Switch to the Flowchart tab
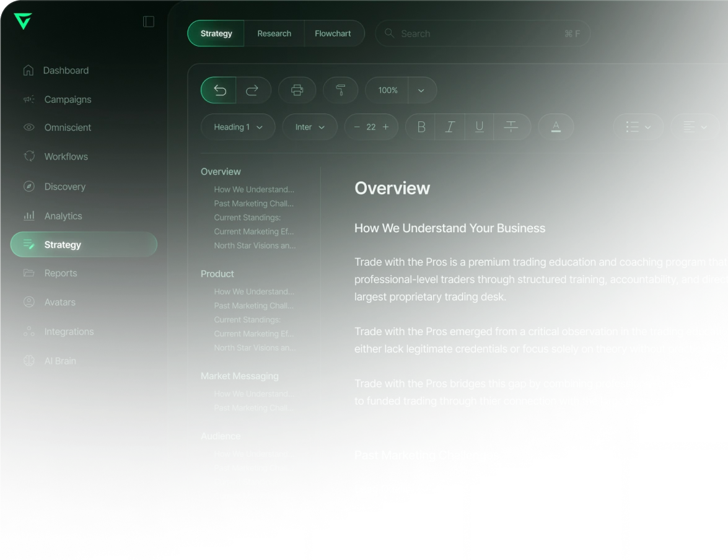Viewport: 728px width, 560px height. coord(333,33)
